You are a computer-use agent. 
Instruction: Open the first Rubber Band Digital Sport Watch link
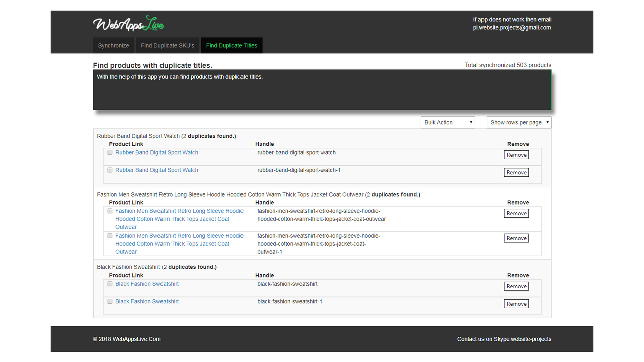click(x=156, y=152)
